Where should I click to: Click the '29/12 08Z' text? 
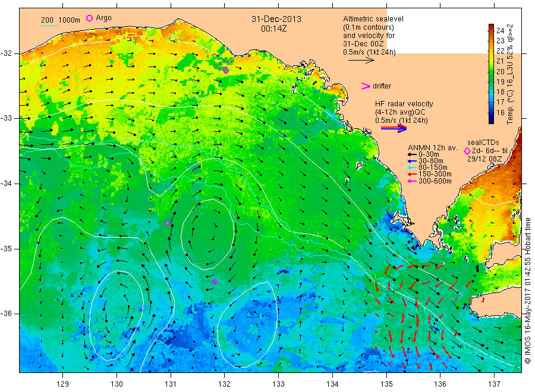(484, 159)
